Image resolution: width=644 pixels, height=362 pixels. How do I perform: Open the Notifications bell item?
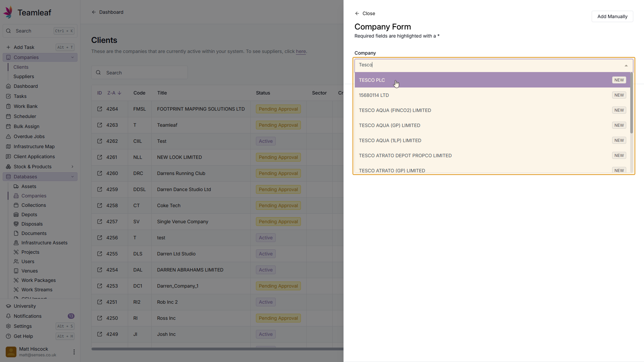28,316
